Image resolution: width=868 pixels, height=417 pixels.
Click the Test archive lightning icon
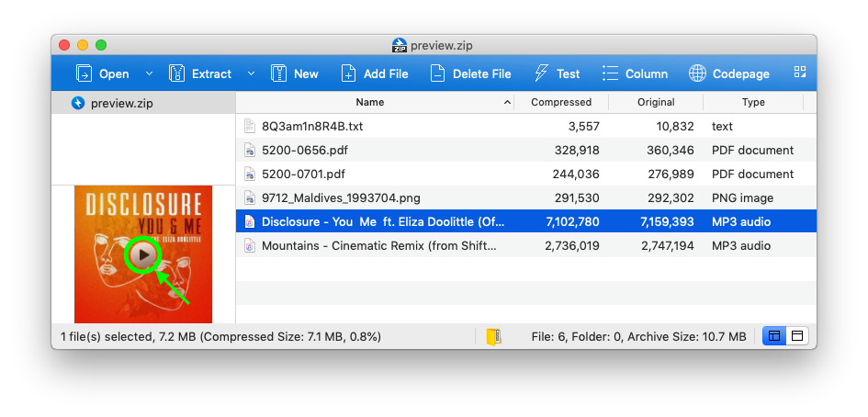541,73
